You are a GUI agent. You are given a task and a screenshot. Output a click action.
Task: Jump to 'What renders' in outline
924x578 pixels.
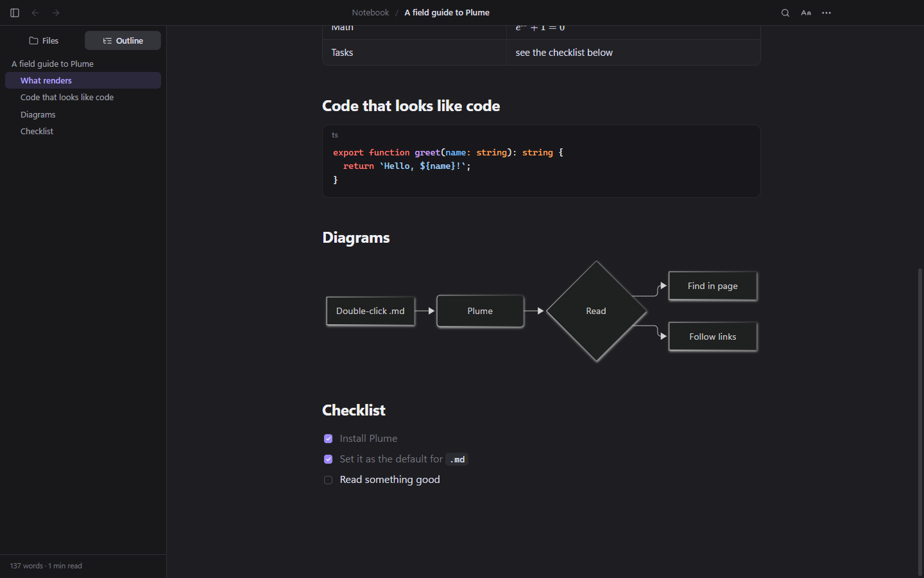[83, 80]
